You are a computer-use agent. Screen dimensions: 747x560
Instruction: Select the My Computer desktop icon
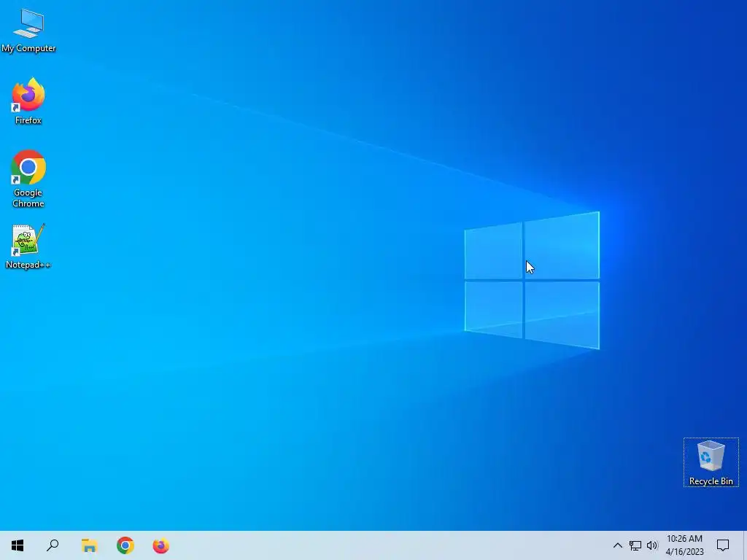tap(28, 30)
